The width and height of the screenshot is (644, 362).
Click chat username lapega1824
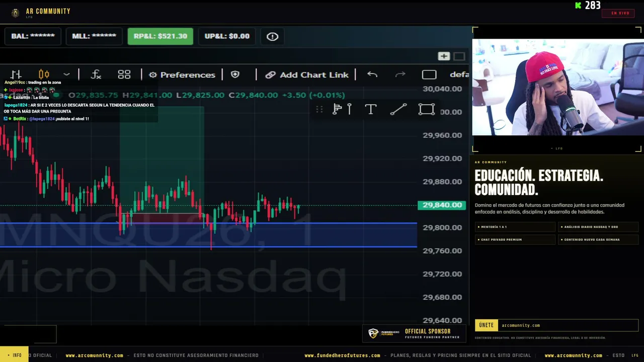click(x=16, y=105)
